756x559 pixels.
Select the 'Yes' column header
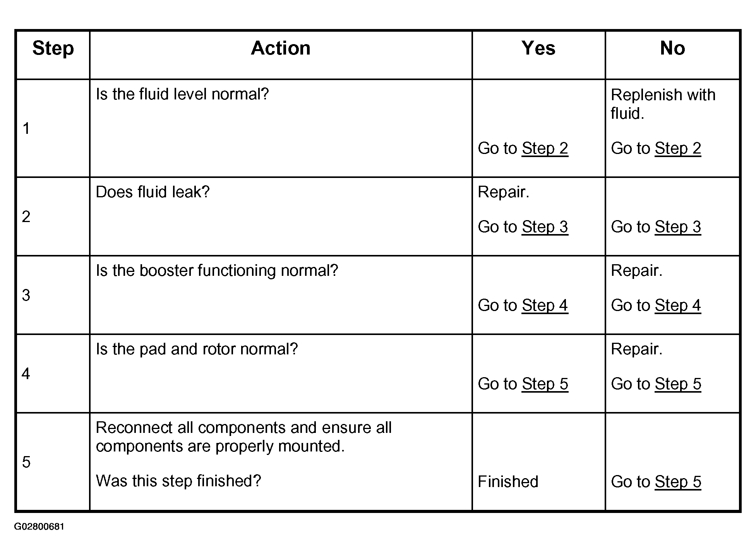538,48
